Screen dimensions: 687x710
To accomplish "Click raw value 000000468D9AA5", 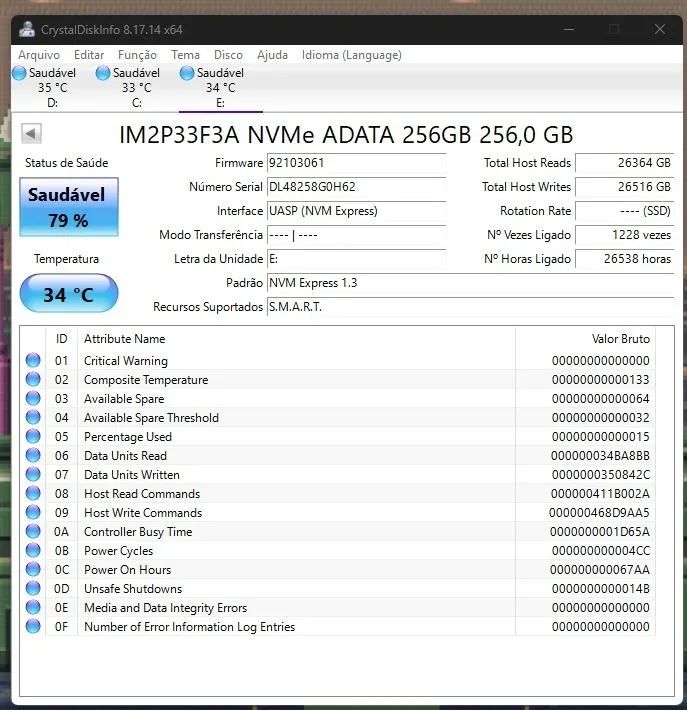I will pos(600,513).
